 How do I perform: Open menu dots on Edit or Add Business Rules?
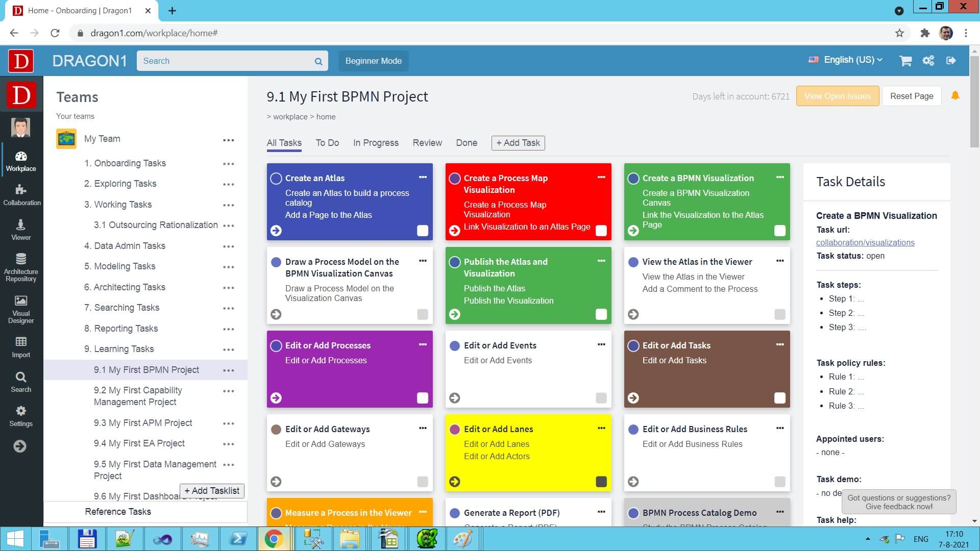(780, 428)
